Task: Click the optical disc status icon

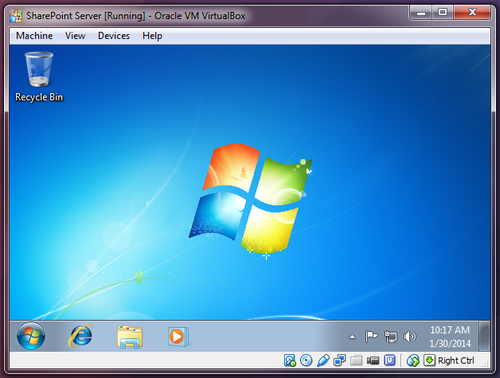Action: [x=306, y=360]
